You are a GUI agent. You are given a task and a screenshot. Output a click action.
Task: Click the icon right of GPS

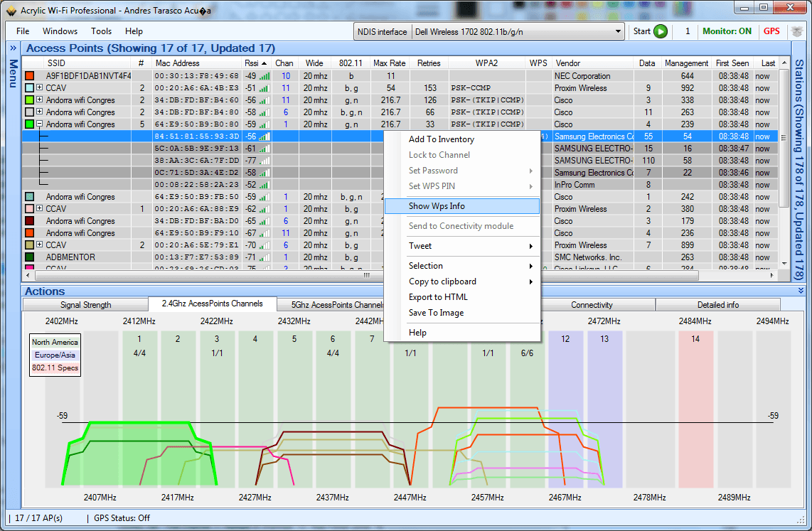797,31
